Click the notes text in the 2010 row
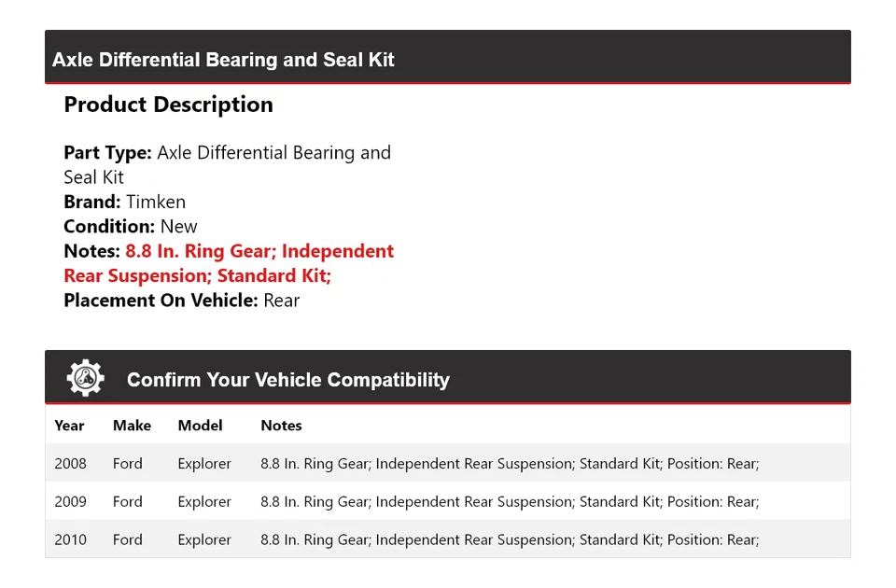 [510, 539]
